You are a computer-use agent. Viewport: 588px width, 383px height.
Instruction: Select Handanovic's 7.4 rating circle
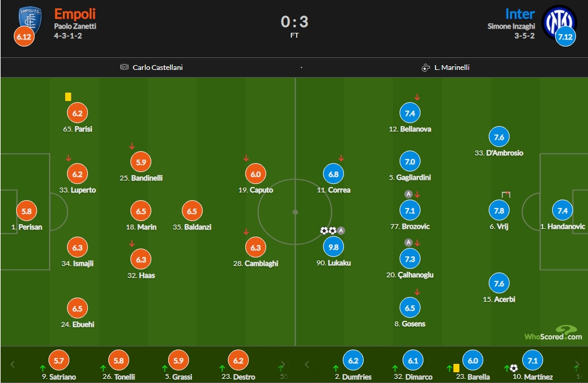tap(562, 210)
